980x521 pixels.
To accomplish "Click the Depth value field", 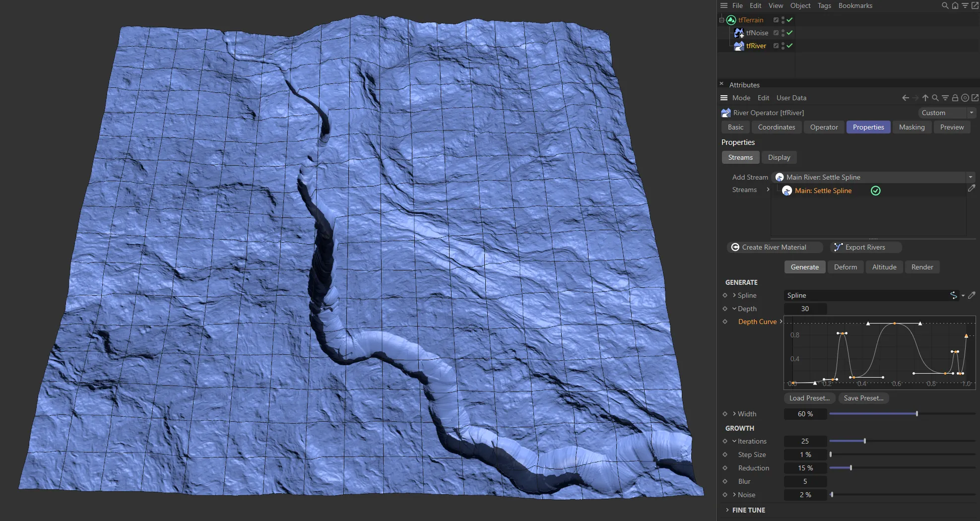I will (x=805, y=309).
